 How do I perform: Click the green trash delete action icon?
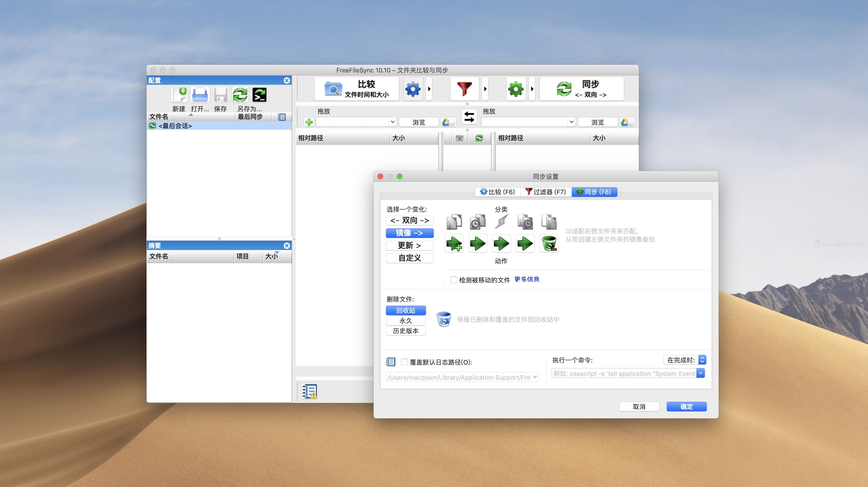pos(549,243)
